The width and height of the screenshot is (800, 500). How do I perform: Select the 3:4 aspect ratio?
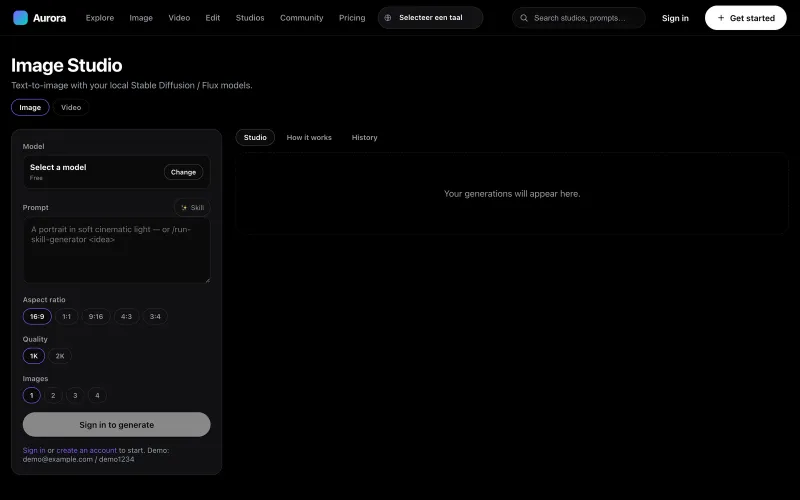click(x=155, y=316)
